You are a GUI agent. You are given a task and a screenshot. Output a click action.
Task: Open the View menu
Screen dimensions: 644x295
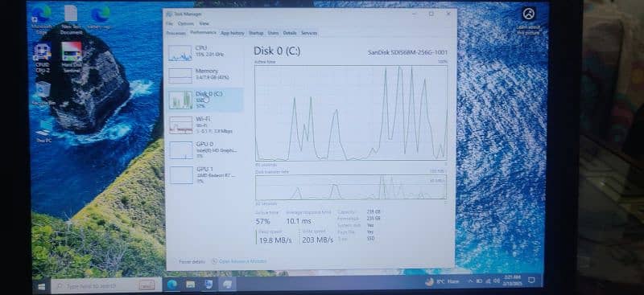[x=204, y=24]
